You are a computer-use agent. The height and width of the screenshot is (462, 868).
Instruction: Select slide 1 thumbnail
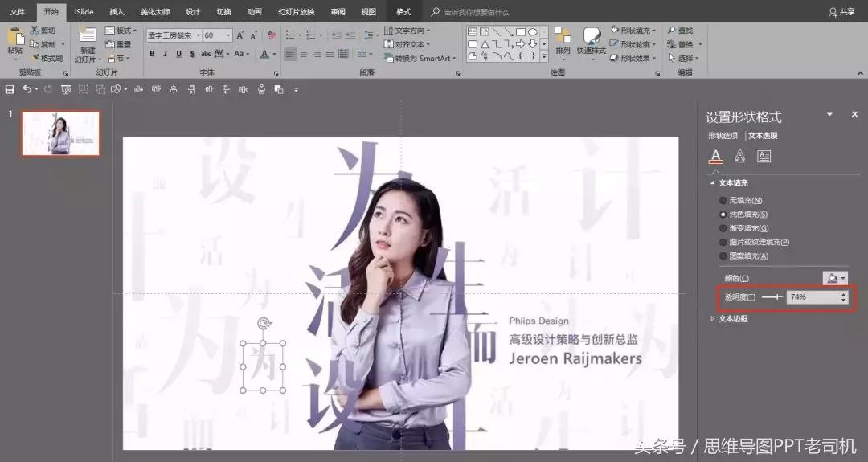coord(61,133)
